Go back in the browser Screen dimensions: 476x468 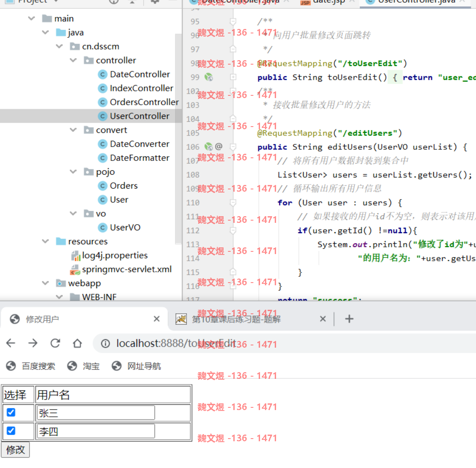coord(11,343)
